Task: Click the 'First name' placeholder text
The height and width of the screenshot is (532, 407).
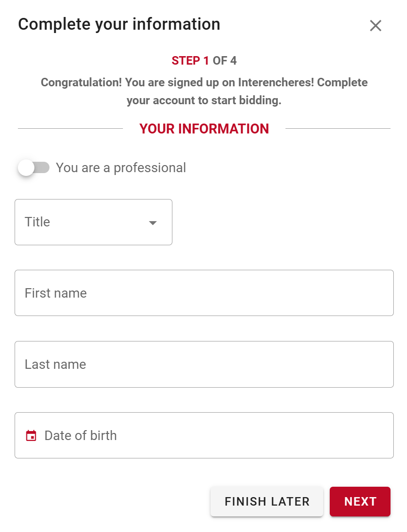Action: point(56,293)
